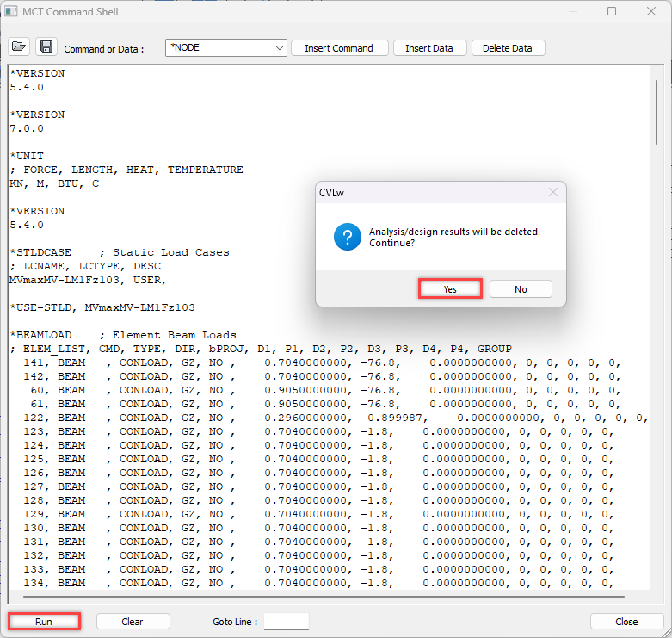Click the 'MVmaxMV-LM1Fz103, USER,' line
Screen dimensions: 672x638
(x=88, y=280)
